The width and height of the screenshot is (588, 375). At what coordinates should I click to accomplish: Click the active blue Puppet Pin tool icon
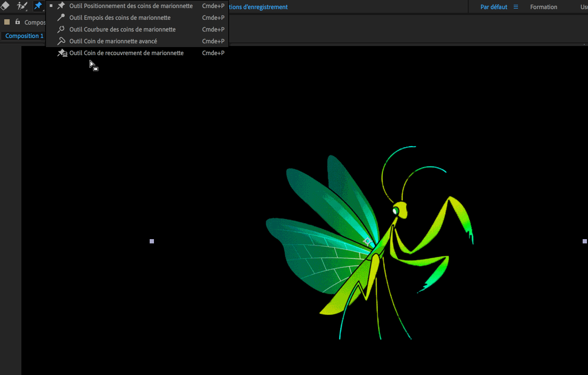[38, 6]
